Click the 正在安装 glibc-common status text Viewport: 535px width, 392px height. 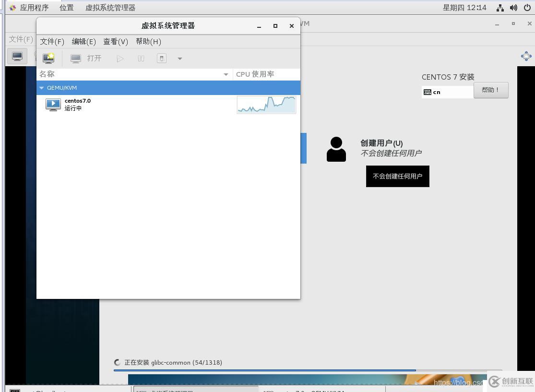click(173, 362)
